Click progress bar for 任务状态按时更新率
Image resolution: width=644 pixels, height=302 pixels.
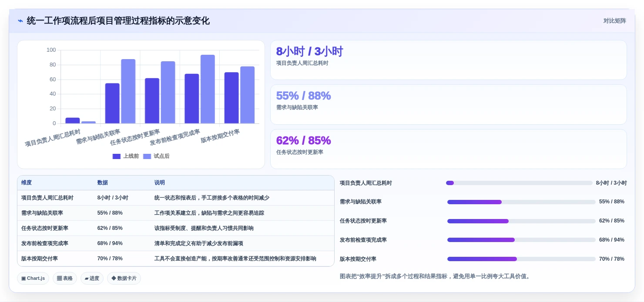pyautogui.click(x=521, y=221)
